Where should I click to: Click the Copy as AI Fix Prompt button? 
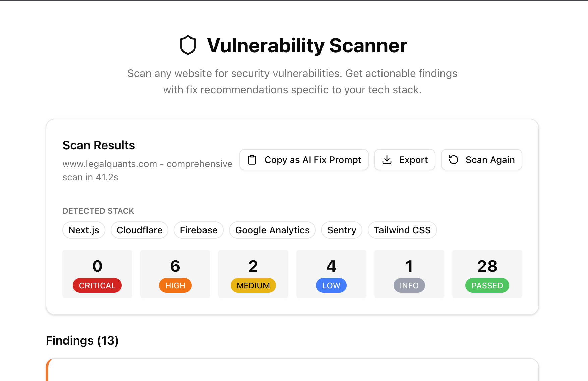tap(304, 160)
